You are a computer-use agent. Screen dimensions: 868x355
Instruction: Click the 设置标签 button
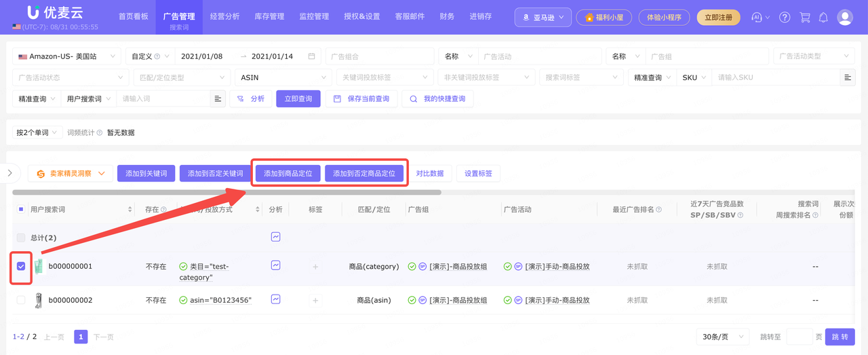[478, 174]
